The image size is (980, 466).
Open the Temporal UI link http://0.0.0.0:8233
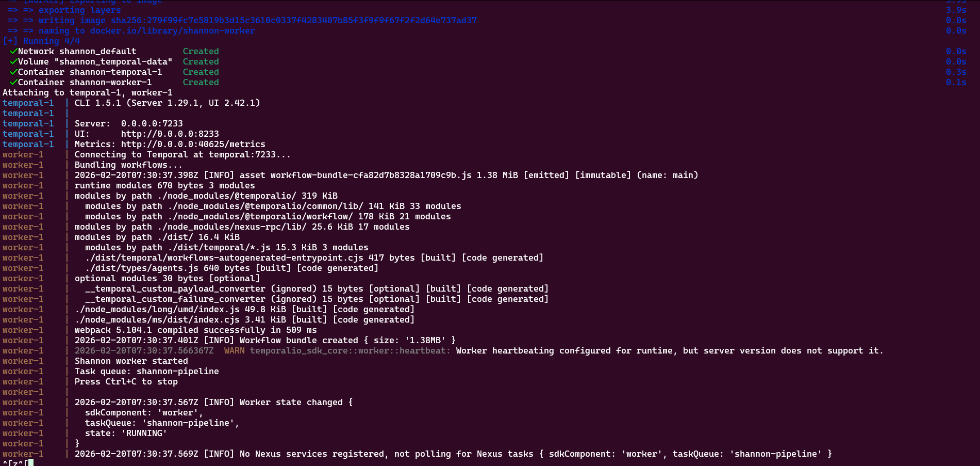170,134
